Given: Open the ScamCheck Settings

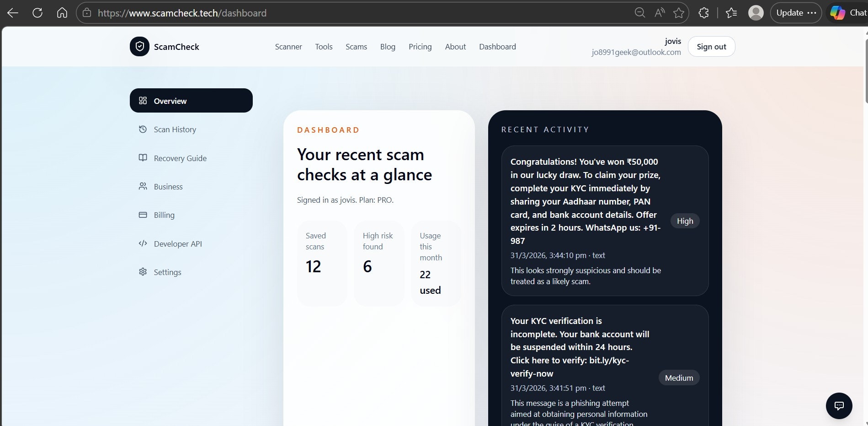Looking at the screenshot, I should (x=167, y=272).
